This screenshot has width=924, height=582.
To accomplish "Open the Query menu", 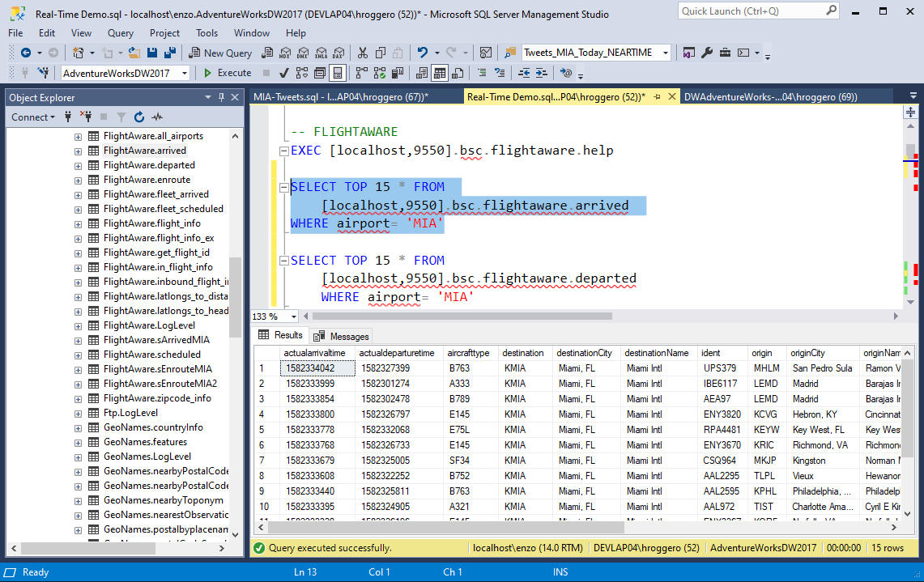I will [x=120, y=33].
